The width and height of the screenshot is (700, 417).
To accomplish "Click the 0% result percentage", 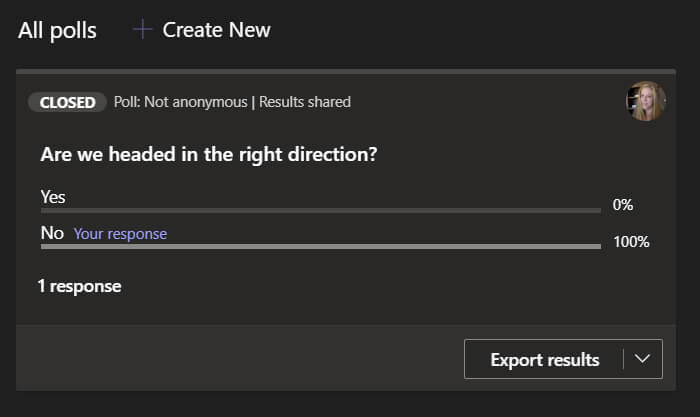I will (x=623, y=205).
